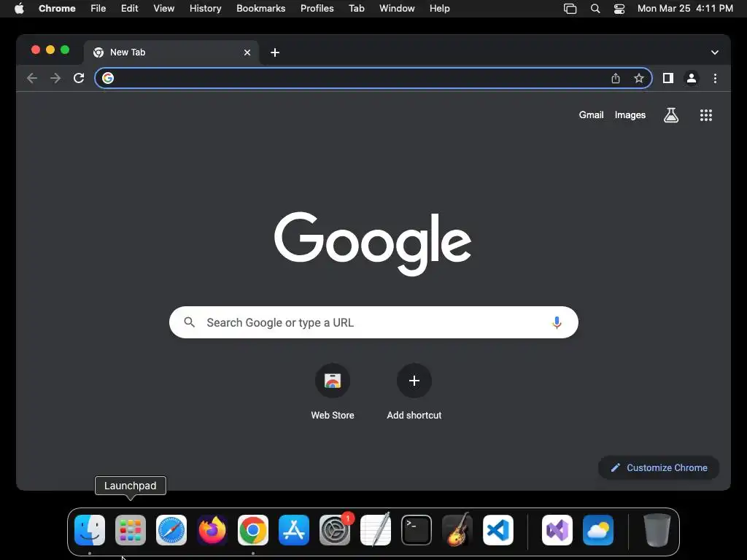The image size is (747, 560).
Task: Focus the Google search field
Action: point(373,322)
